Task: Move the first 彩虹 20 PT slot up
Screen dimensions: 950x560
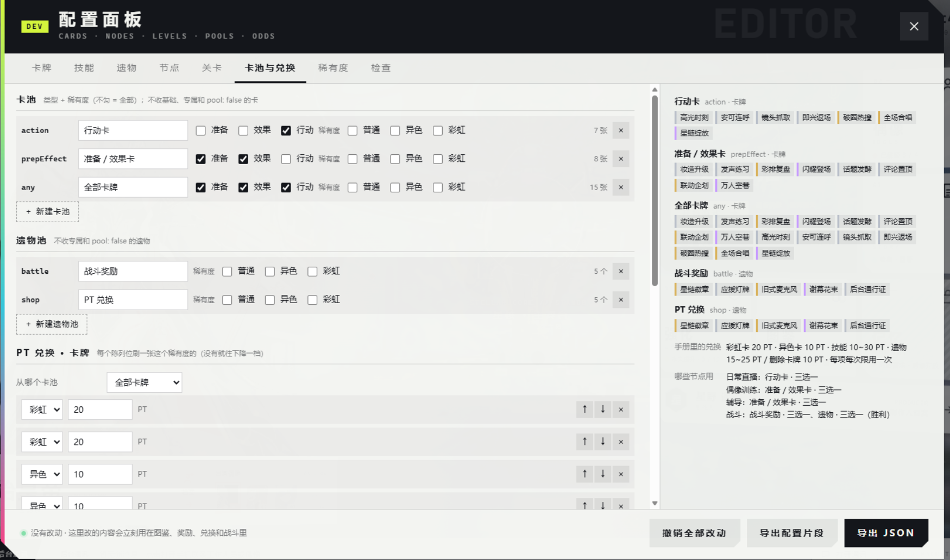Action: tap(584, 409)
